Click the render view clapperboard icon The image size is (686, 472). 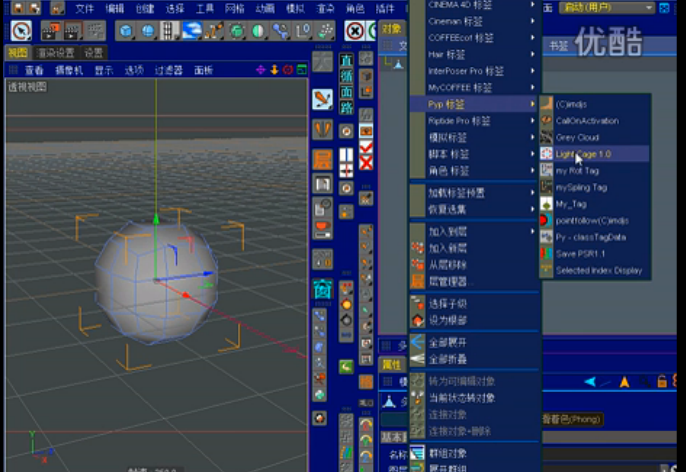(51, 31)
